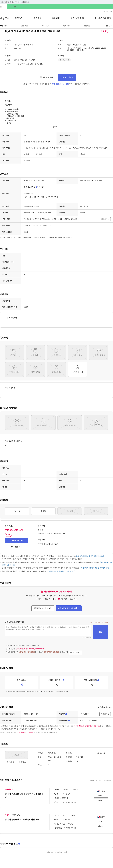Screen dimensions: 113x868
Task: Click the 로그인 link at top
Action: pos(105,11)
